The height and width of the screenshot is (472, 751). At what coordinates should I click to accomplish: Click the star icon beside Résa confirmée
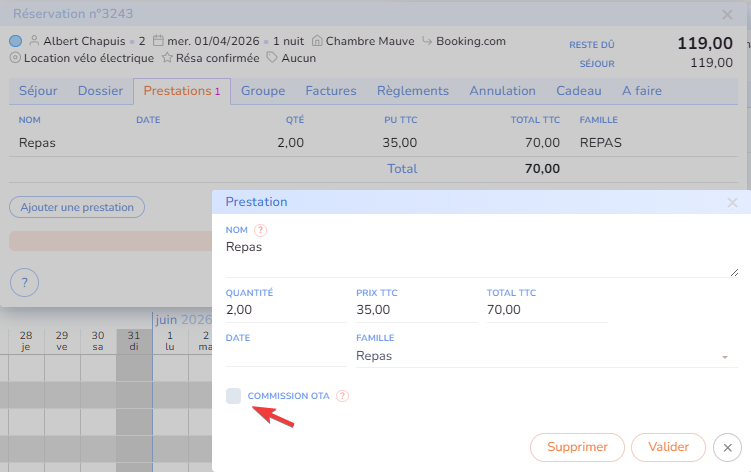click(x=167, y=58)
